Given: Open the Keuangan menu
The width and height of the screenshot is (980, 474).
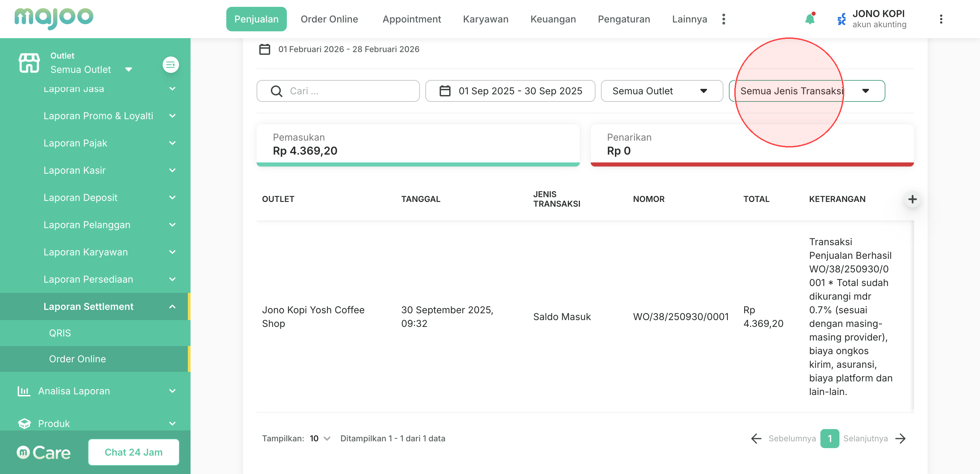Looking at the screenshot, I should tap(553, 19).
